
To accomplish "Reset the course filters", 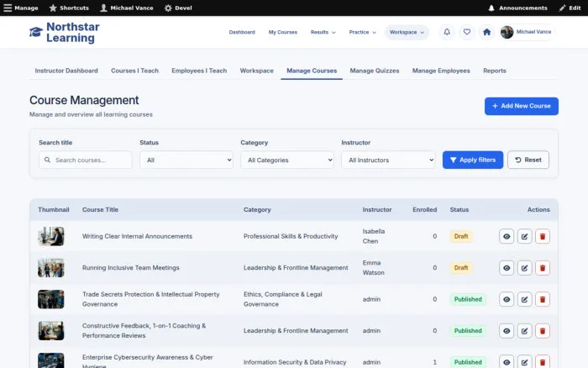I will point(528,160).
